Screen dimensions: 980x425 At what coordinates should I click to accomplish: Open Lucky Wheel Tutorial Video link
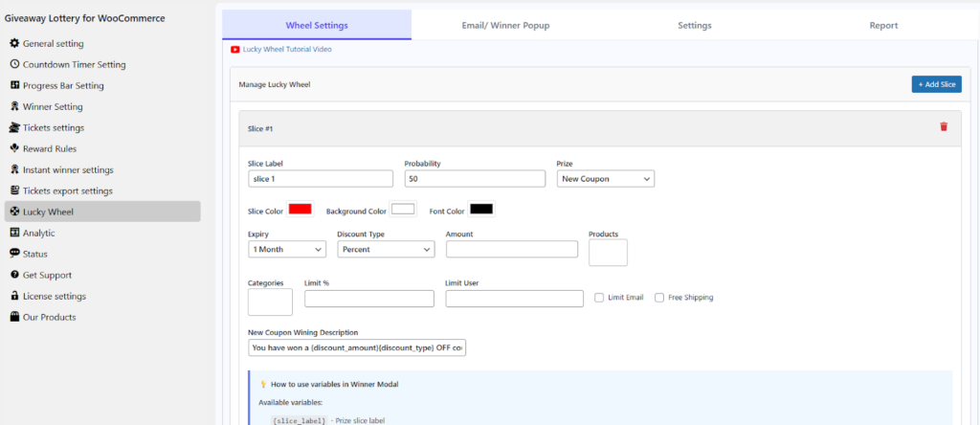click(287, 49)
